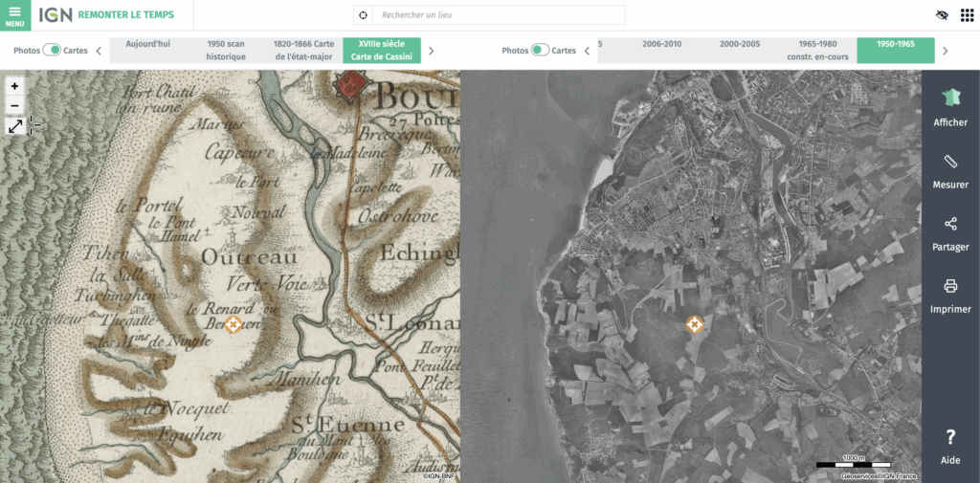The height and width of the screenshot is (483, 980).
Task: Open the Imprimer print tool
Action: click(x=950, y=294)
